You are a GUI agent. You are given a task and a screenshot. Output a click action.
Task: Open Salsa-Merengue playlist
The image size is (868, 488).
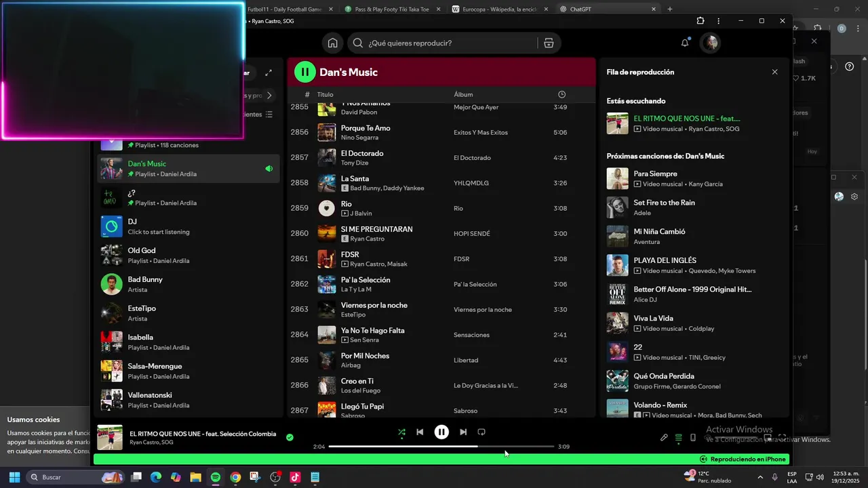point(189,371)
